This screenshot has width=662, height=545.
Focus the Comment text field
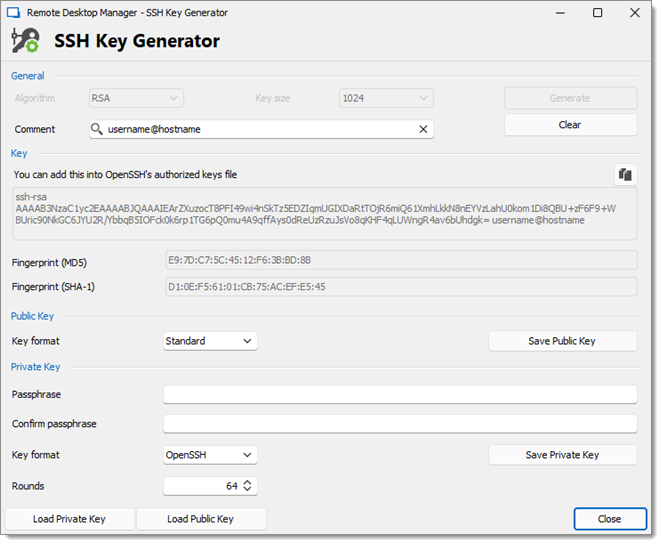tap(261, 129)
